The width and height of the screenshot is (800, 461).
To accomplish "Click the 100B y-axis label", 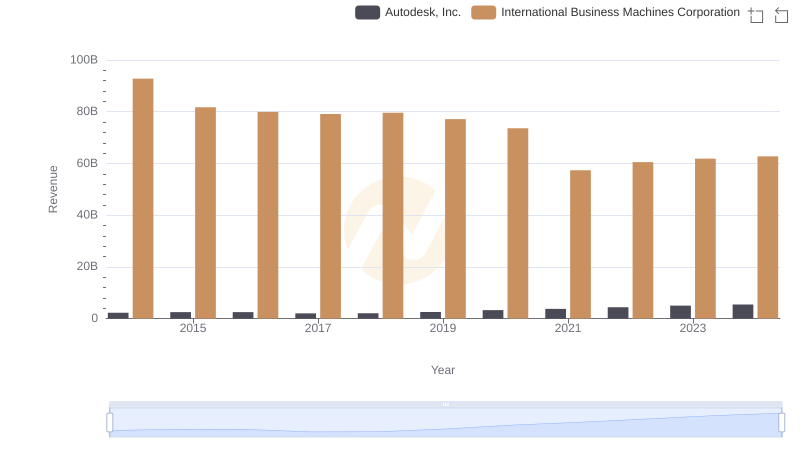I will (x=84, y=60).
